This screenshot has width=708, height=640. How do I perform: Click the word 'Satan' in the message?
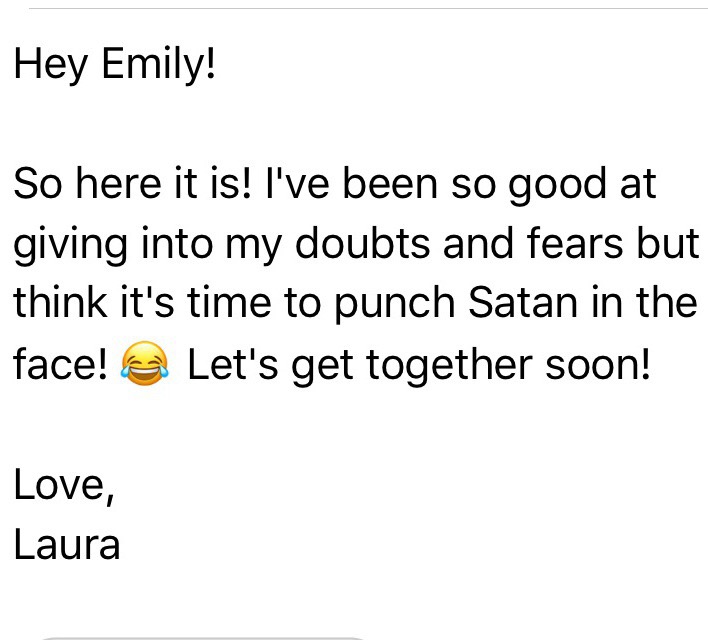(x=523, y=302)
